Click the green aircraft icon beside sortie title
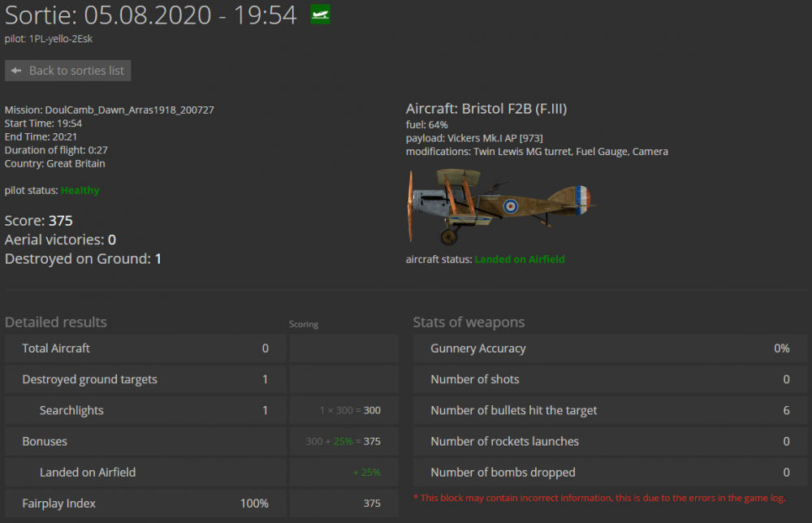This screenshot has width=812, height=523. point(320,15)
